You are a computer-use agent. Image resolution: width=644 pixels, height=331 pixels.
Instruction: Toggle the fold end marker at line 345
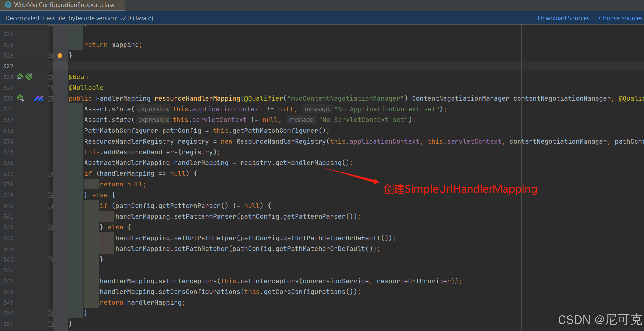click(x=50, y=259)
